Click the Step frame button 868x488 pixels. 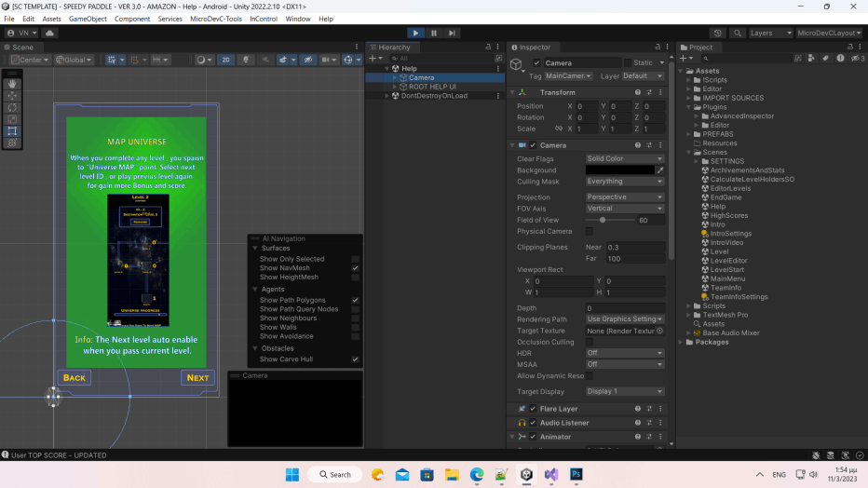click(x=453, y=33)
